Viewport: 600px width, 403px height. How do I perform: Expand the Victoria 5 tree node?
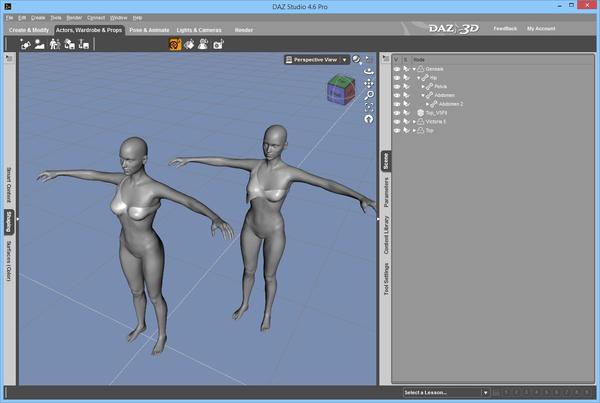[414, 122]
